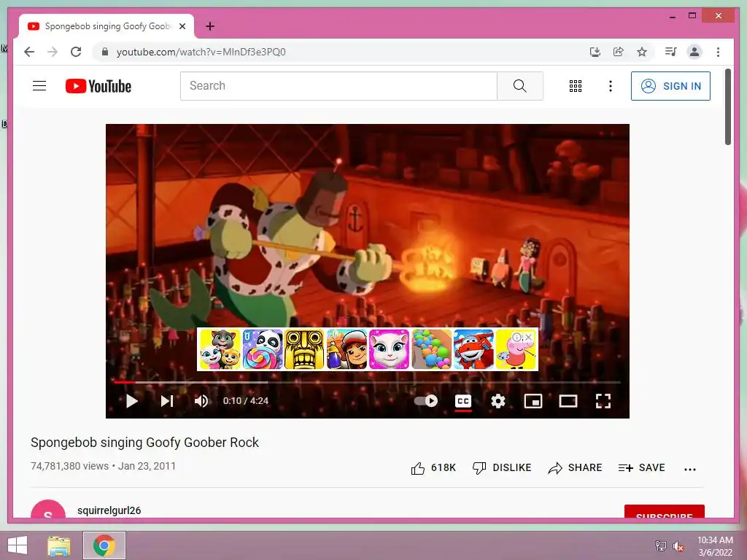View site lock information
Image resolution: width=747 pixels, height=560 pixels.
point(105,52)
